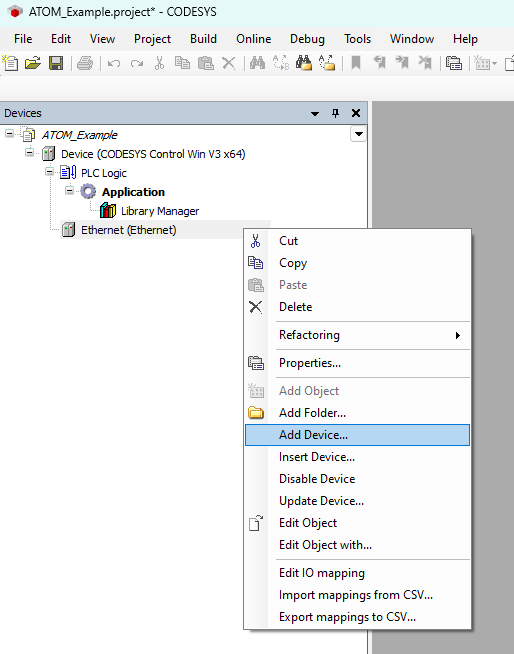
Task: Choose Add Device... from context menu
Action: click(x=358, y=435)
